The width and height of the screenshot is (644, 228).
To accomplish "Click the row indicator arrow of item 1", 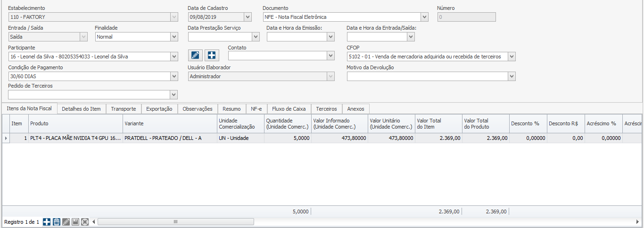I will 6,138.
